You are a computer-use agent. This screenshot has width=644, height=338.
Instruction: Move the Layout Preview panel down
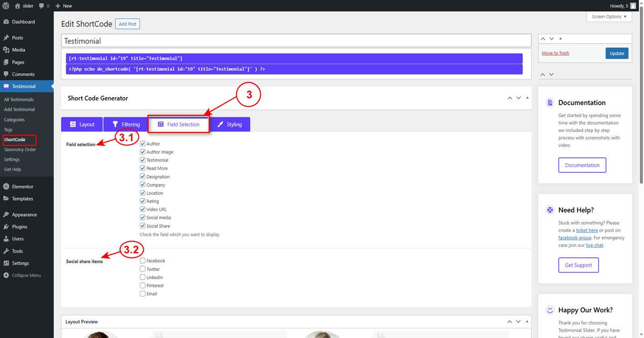[x=518, y=322]
